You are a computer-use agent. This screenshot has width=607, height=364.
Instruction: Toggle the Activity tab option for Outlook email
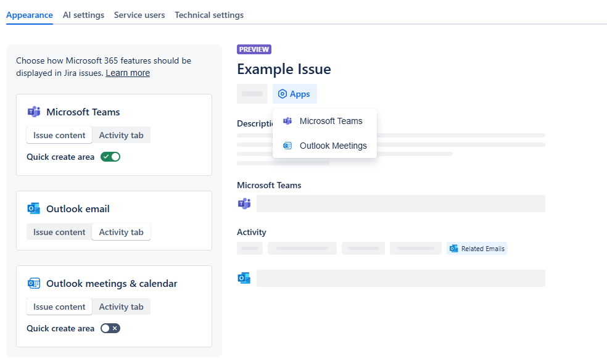click(121, 231)
